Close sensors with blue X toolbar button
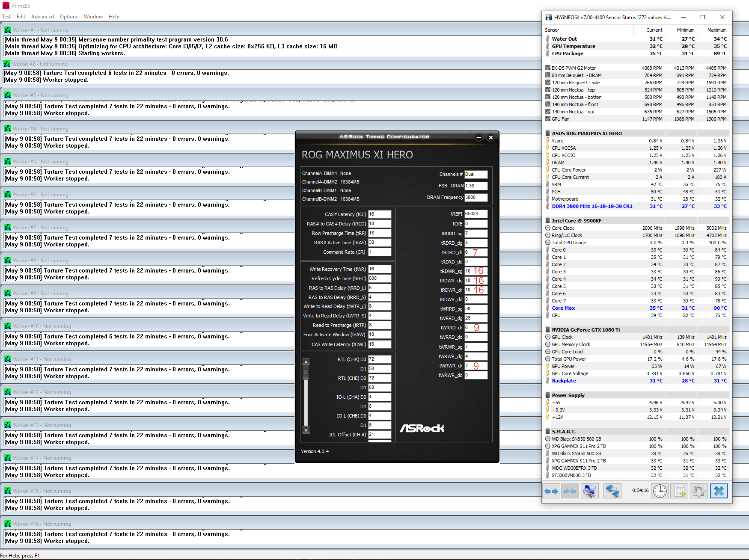This screenshot has width=749, height=560. (719, 491)
